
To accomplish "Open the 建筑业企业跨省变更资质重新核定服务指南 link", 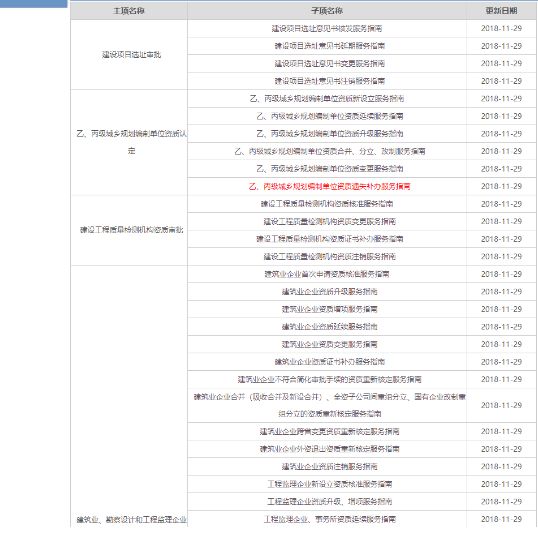I will click(x=329, y=431).
